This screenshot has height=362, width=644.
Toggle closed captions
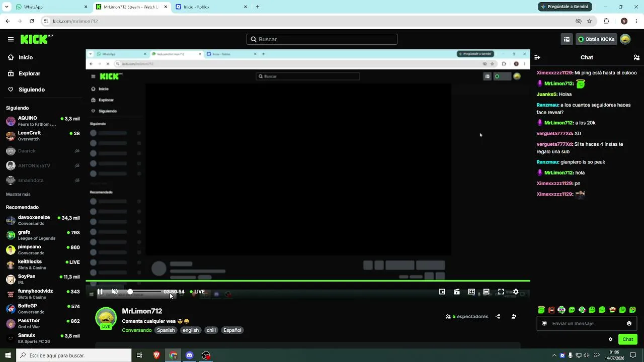pyautogui.click(x=471, y=292)
